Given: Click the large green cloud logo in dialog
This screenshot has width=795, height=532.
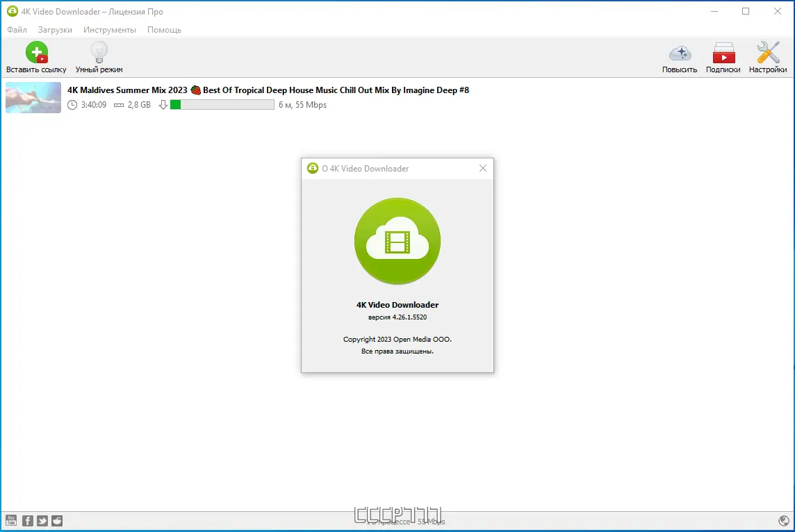Looking at the screenshot, I should tap(397, 241).
